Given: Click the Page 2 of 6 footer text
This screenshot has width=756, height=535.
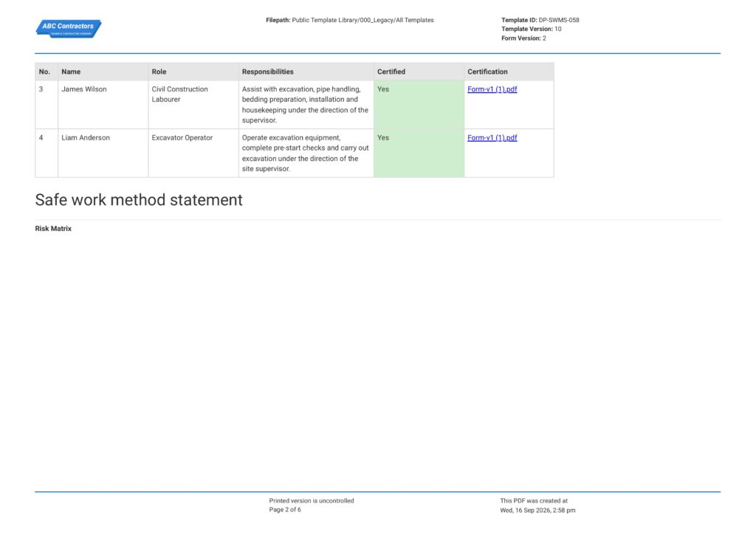Looking at the screenshot, I should pyautogui.click(x=285, y=510).
